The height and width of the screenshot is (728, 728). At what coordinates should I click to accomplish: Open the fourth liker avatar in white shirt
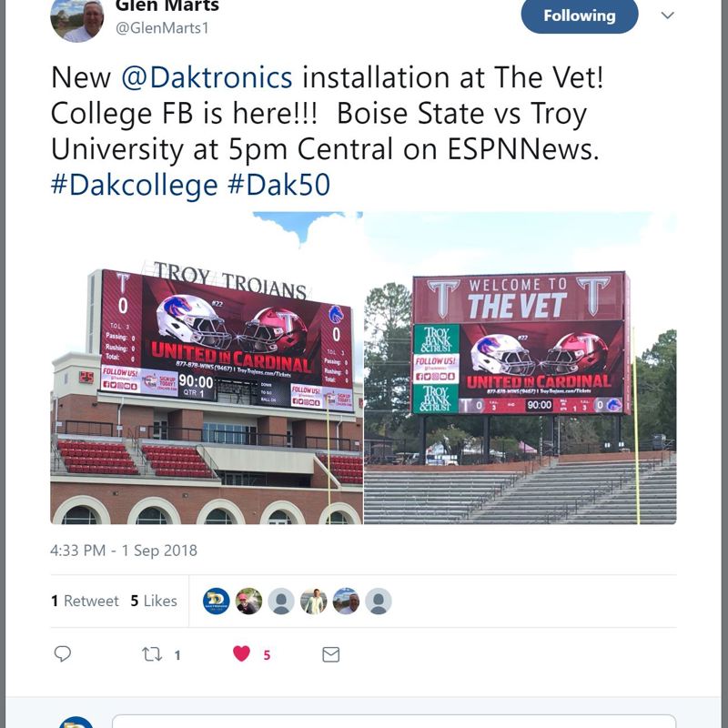(x=313, y=602)
